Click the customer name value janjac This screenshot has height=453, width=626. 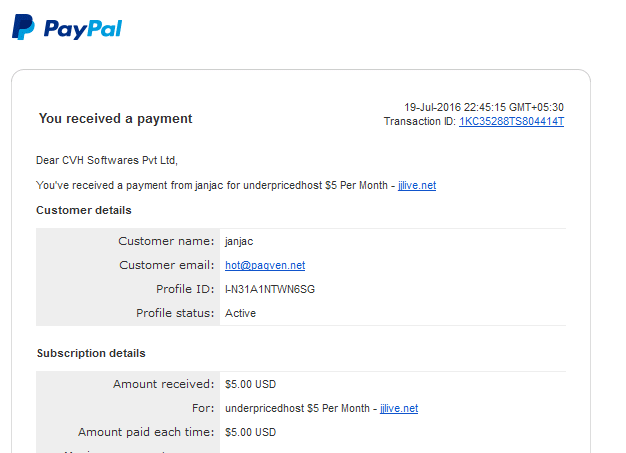pyautogui.click(x=239, y=241)
